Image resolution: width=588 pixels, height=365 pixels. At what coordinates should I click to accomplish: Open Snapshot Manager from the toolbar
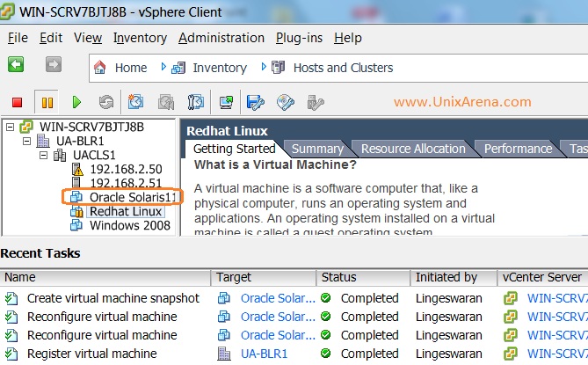pyautogui.click(x=195, y=102)
